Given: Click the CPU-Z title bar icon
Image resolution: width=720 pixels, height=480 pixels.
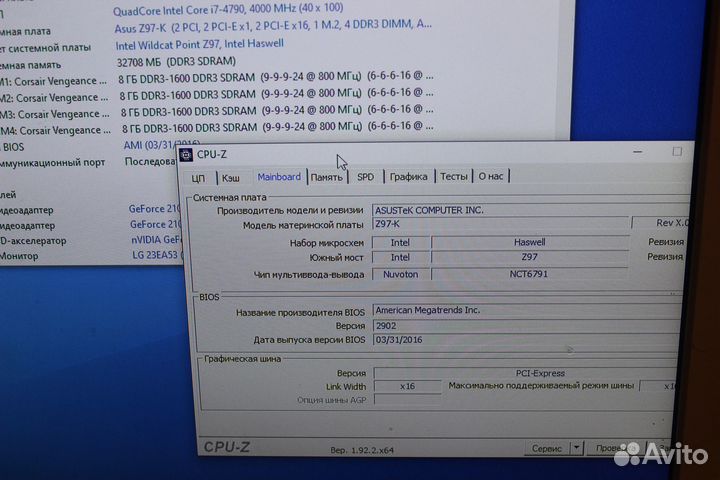Looking at the screenshot, I should click(186, 155).
